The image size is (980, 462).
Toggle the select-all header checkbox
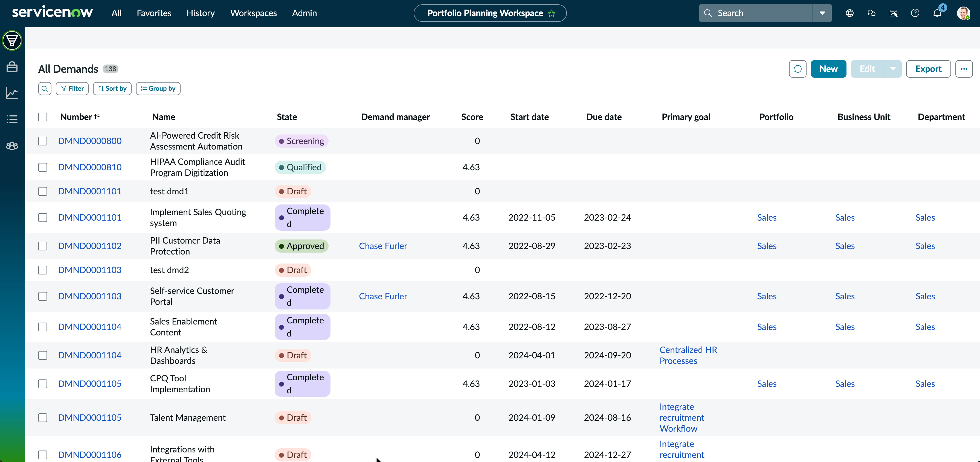[x=43, y=117]
